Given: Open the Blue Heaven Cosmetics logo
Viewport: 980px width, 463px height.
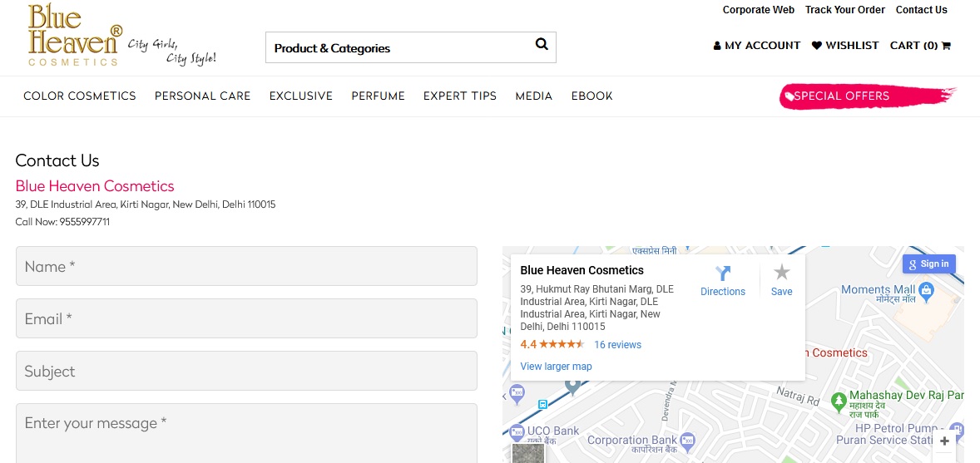Looking at the screenshot, I should click(x=75, y=35).
